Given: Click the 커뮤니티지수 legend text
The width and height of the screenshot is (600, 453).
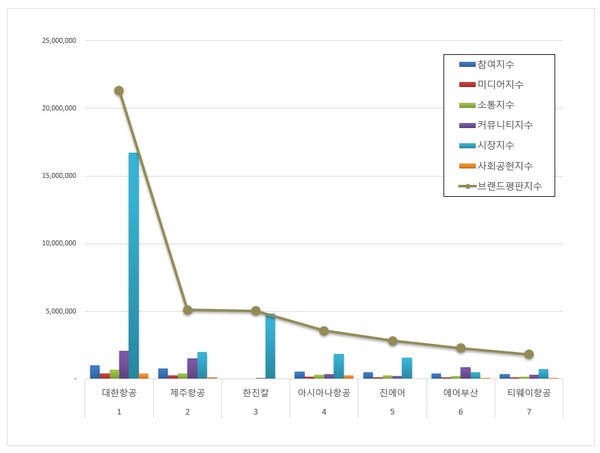Looking at the screenshot, I should click(505, 125).
